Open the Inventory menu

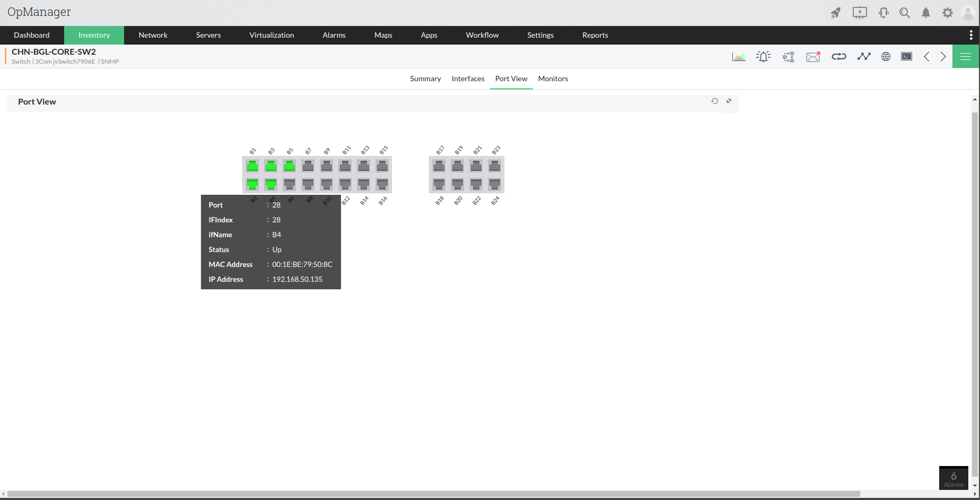point(94,35)
